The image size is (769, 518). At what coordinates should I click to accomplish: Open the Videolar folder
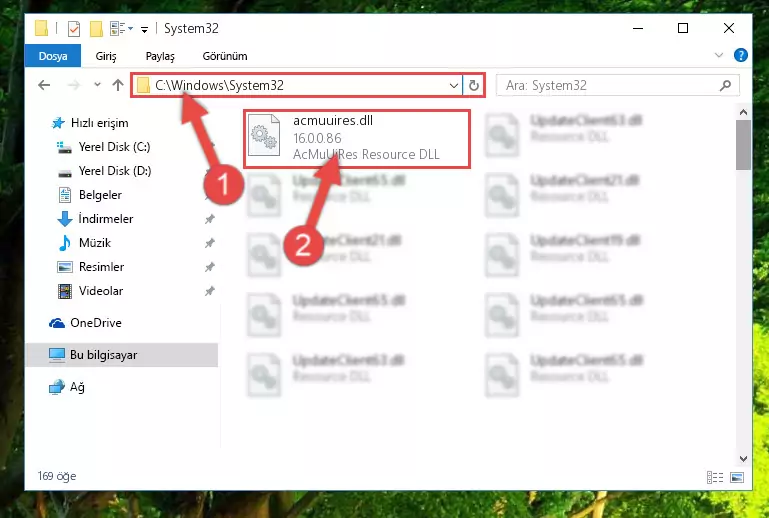click(x=101, y=291)
